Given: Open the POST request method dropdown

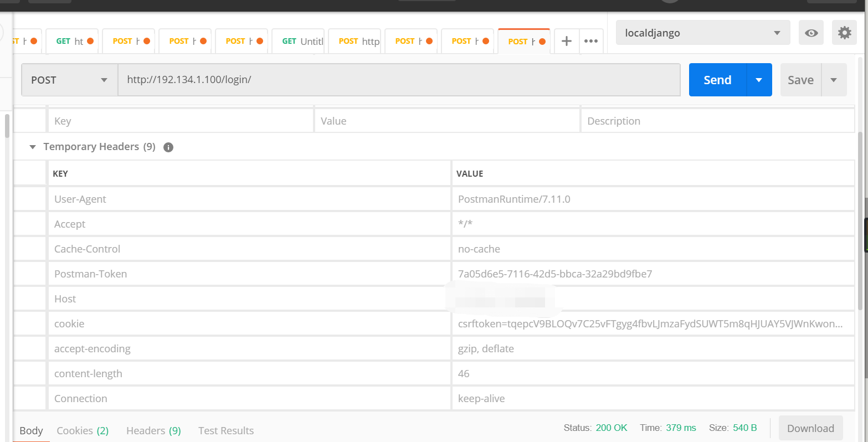Looking at the screenshot, I should pyautogui.click(x=69, y=79).
